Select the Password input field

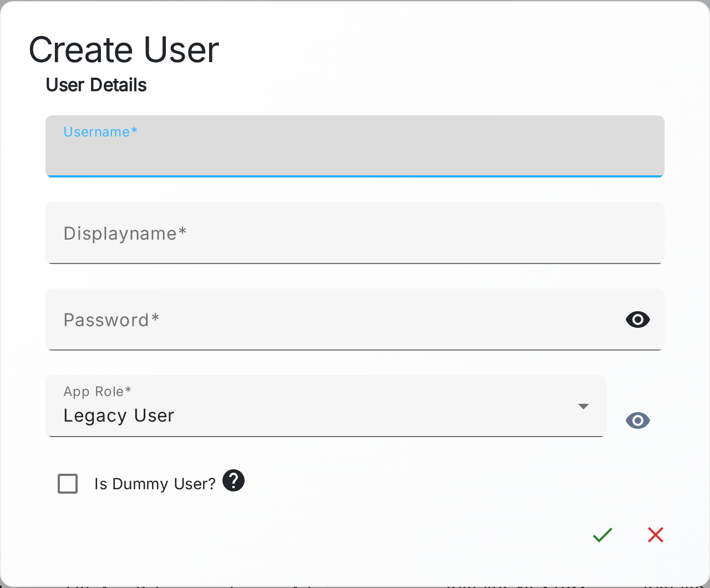pos(355,320)
